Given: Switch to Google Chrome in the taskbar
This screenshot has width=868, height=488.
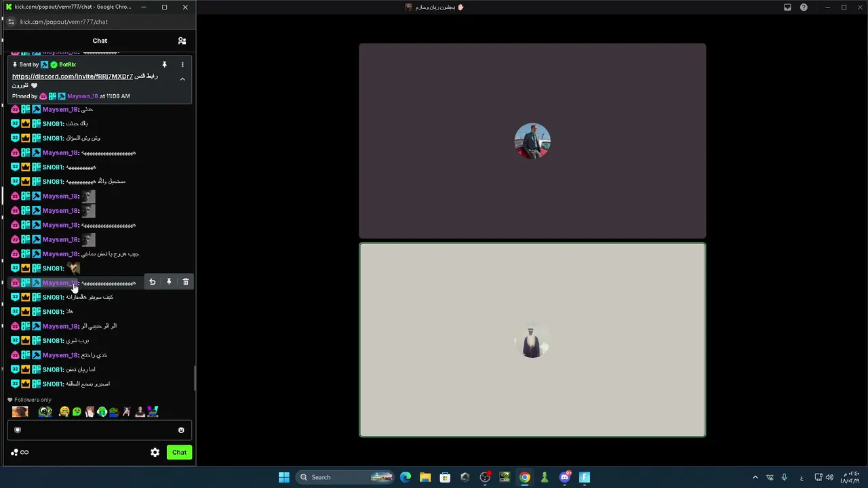Looking at the screenshot, I should [x=524, y=477].
